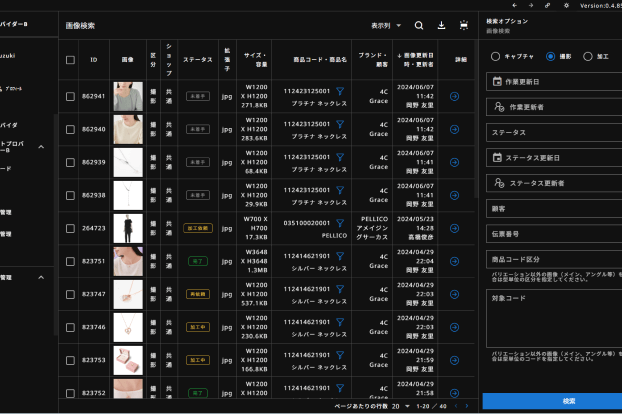Open details arrow for row 862941
Image resolution: width=622 pixels, height=414 pixels.
(455, 96)
